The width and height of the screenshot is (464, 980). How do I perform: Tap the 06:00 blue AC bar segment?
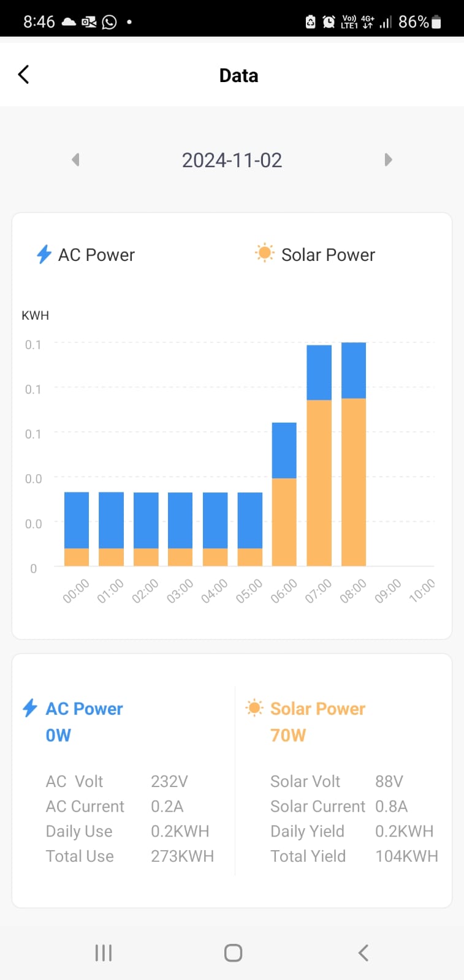tap(284, 450)
